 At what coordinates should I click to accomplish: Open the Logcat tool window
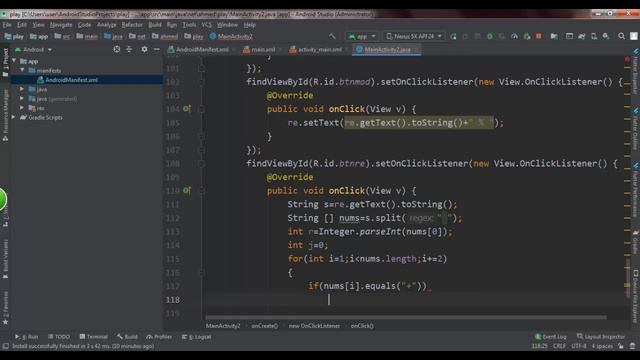point(196,337)
